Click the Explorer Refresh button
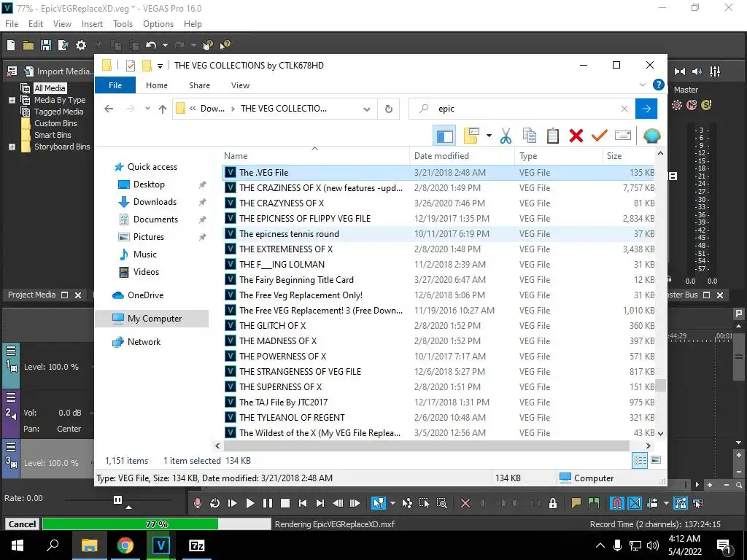The height and width of the screenshot is (560, 747). coord(389,109)
